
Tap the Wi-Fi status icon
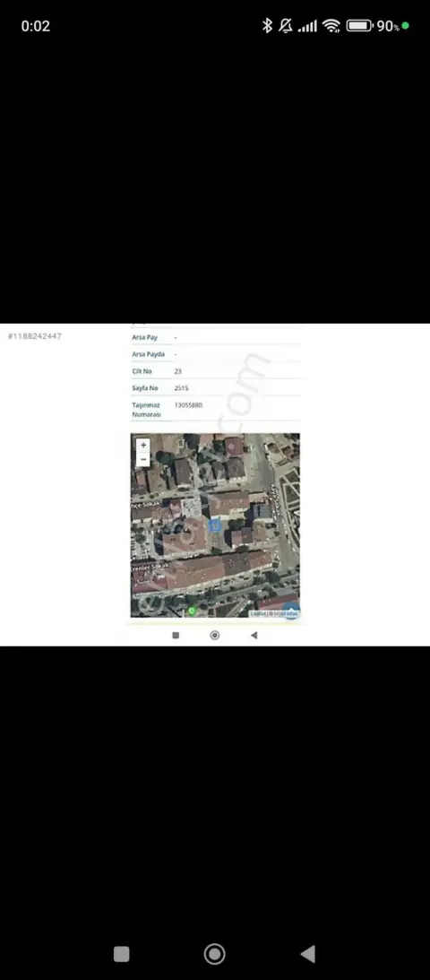click(331, 26)
